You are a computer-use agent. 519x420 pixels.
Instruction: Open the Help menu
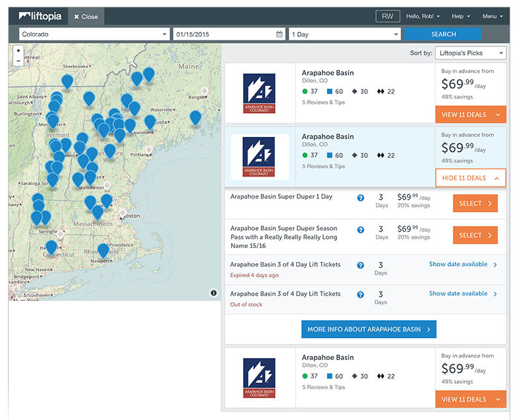[x=461, y=16]
